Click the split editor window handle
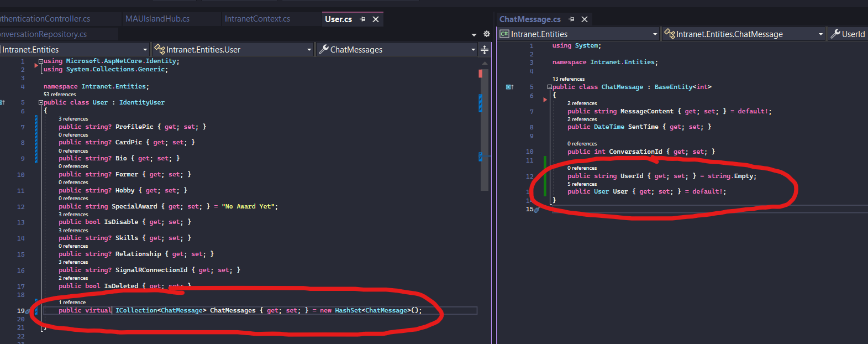868x344 pixels. tap(485, 50)
